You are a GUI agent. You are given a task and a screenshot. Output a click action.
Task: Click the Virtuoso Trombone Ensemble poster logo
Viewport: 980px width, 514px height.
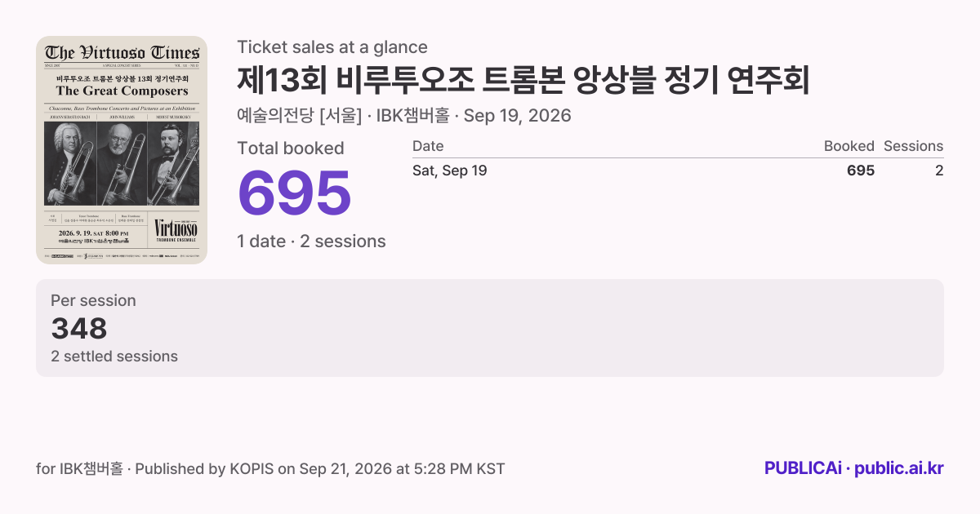coord(176,231)
